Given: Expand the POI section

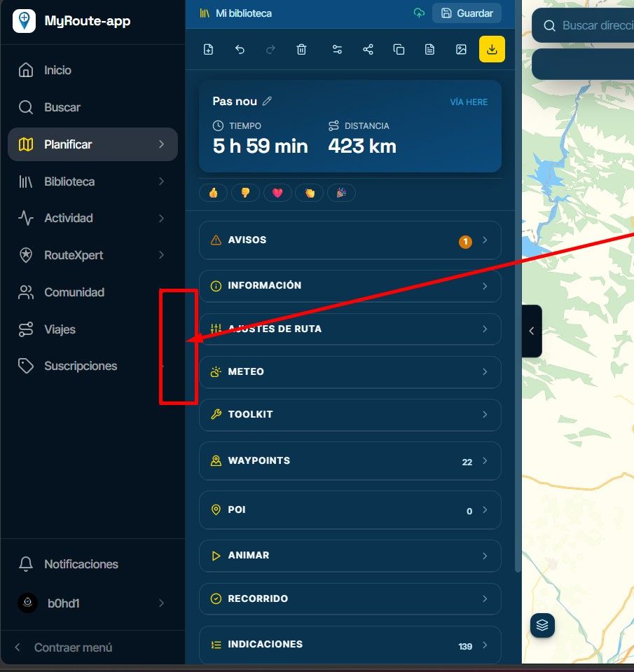Looking at the screenshot, I should (350, 510).
